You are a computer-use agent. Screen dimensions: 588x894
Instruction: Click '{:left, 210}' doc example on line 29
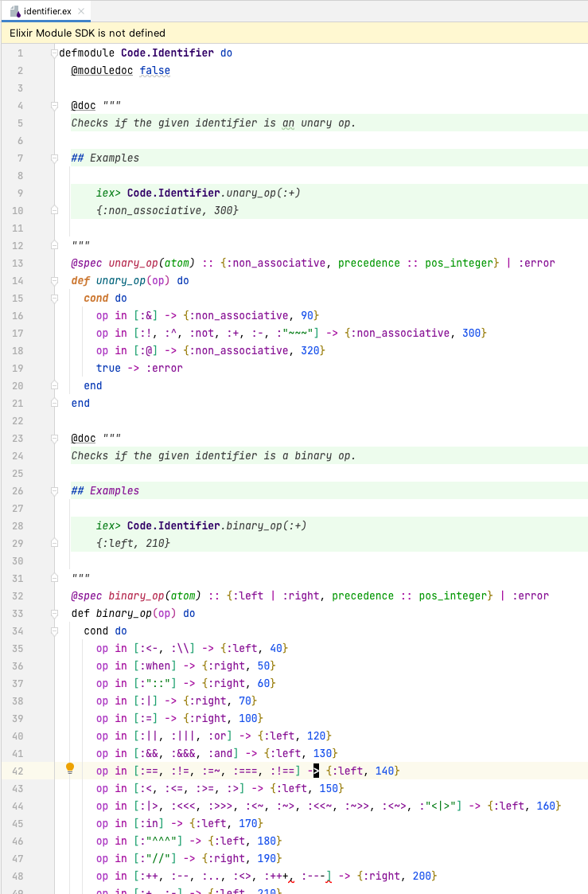pyautogui.click(x=133, y=544)
